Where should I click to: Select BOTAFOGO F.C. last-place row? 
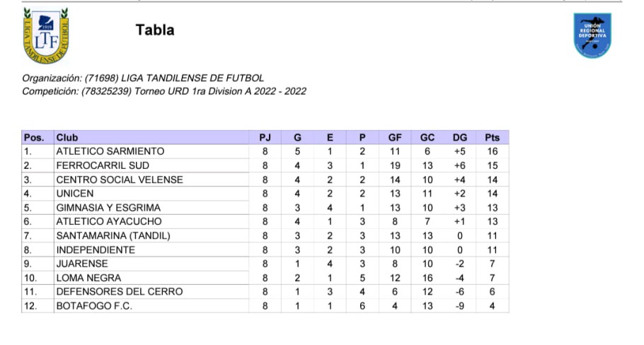[265, 305]
